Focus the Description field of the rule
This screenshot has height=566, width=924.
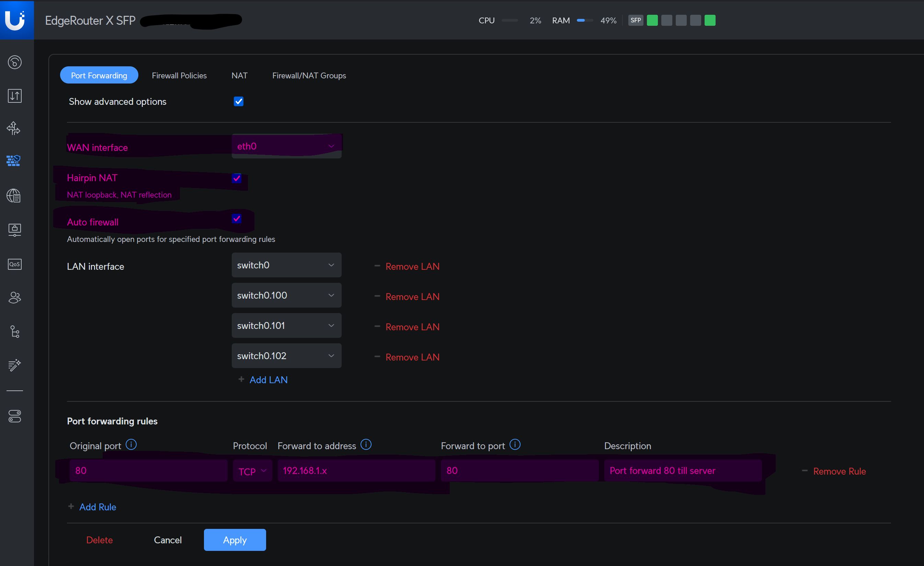[x=683, y=471]
